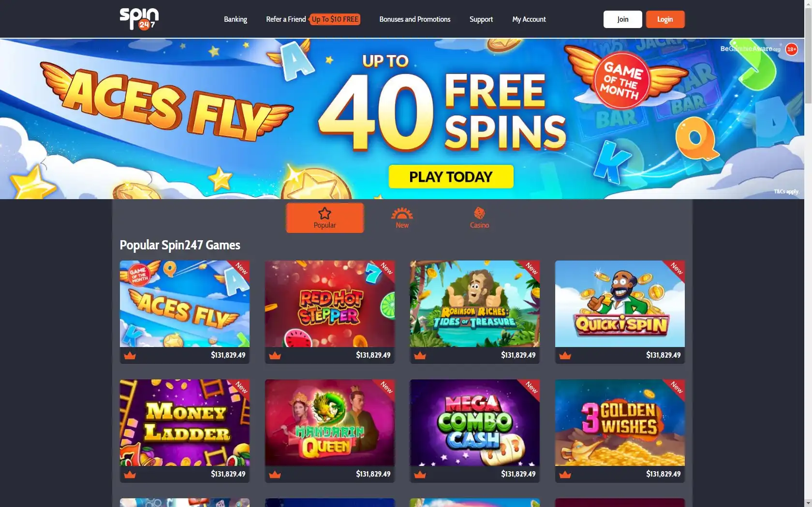
Task: Click the 18+ age restriction badge
Action: point(791,49)
